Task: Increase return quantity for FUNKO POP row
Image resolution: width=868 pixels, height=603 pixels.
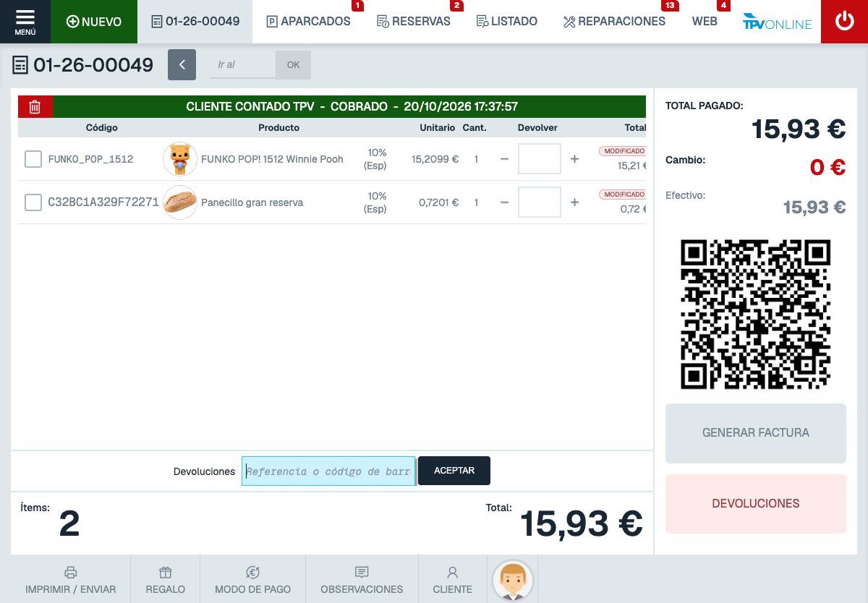Action: (x=575, y=159)
